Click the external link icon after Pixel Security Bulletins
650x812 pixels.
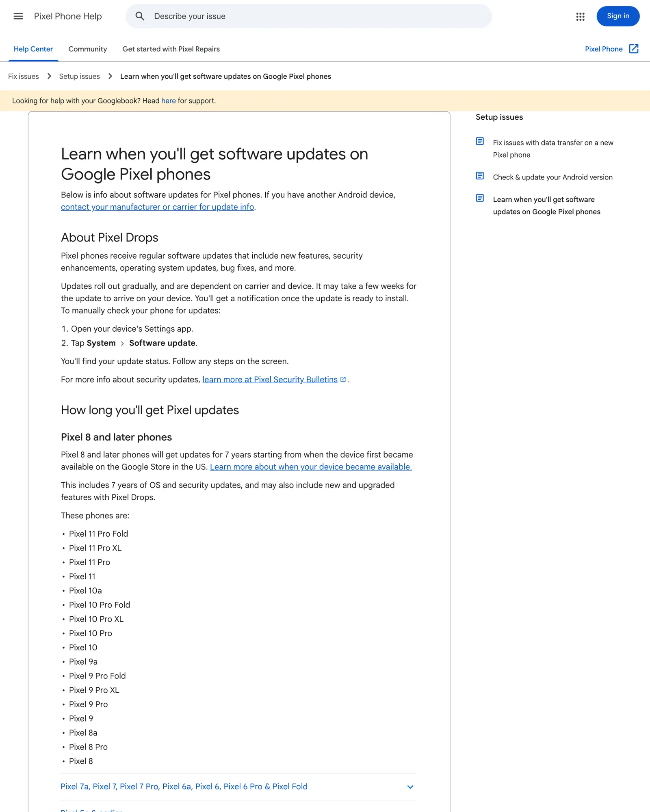tap(343, 379)
